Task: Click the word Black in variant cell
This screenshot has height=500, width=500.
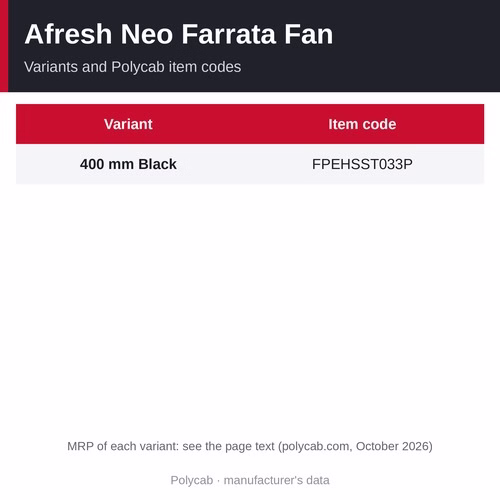Action: (158, 164)
